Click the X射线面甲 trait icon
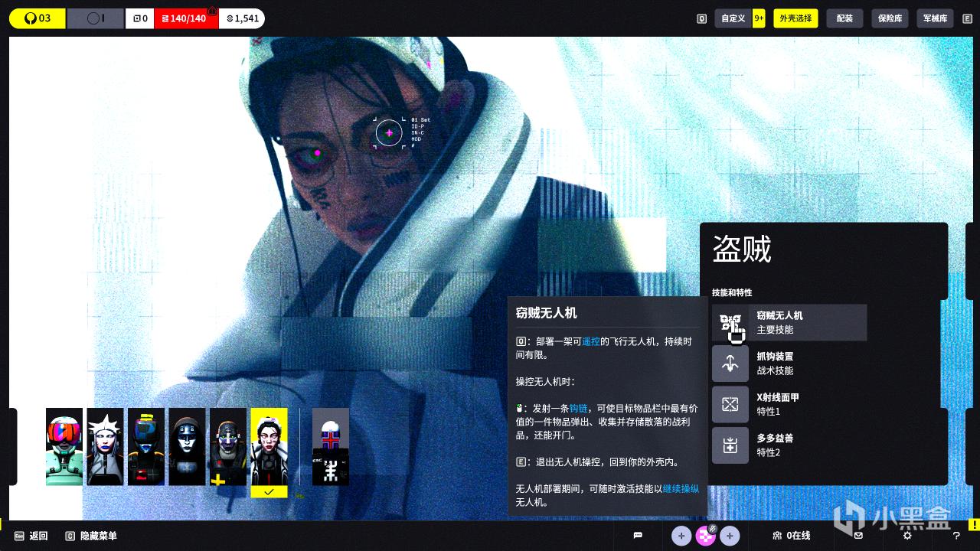The width and height of the screenshot is (980, 551). click(730, 405)
